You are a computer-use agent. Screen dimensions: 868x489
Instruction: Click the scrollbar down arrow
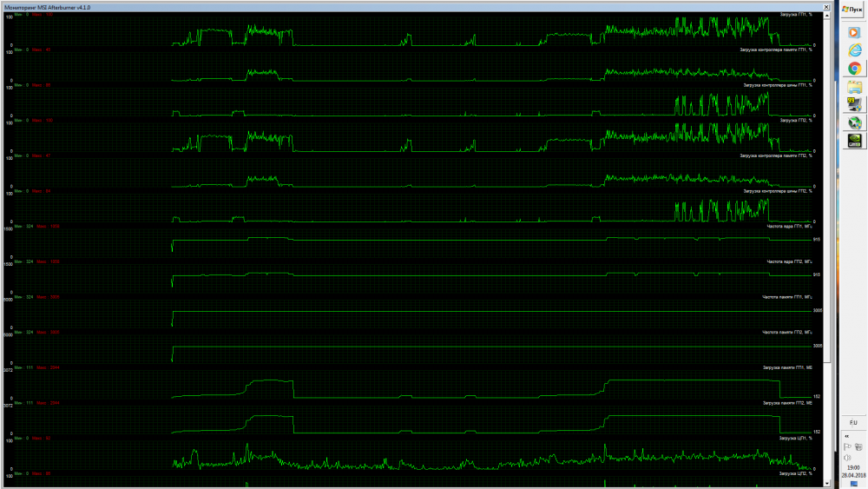pos(827,484)
